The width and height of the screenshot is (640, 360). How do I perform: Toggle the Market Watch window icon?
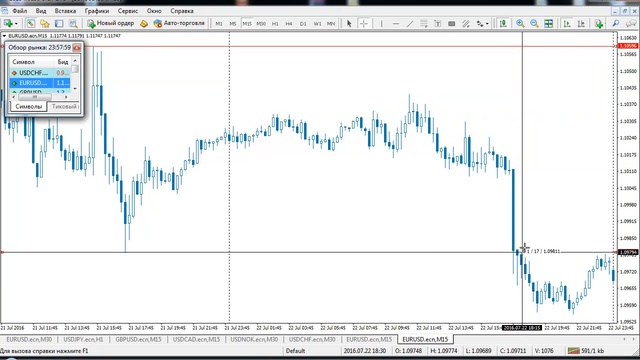31,24
